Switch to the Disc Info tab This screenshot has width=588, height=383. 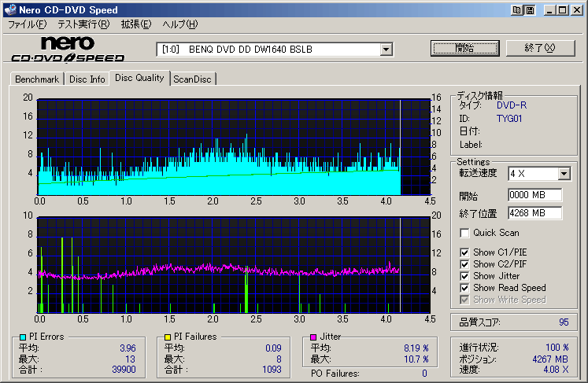[x=87, y=79]
